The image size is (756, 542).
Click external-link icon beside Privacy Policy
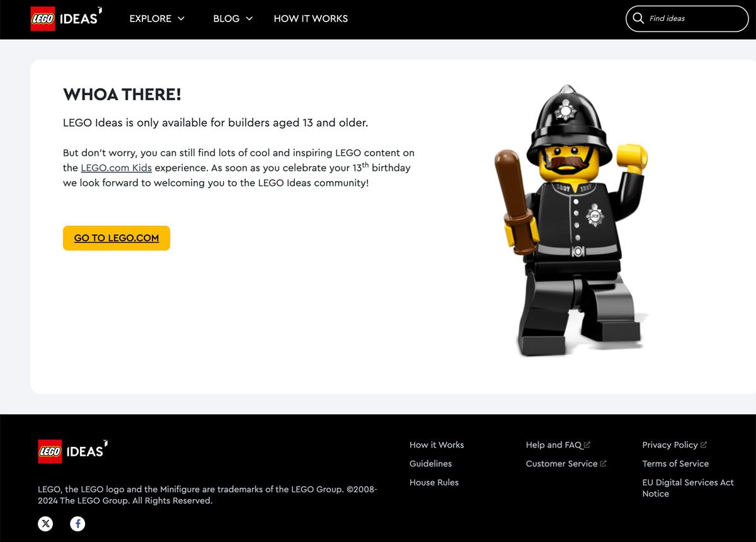coord(704,445)
